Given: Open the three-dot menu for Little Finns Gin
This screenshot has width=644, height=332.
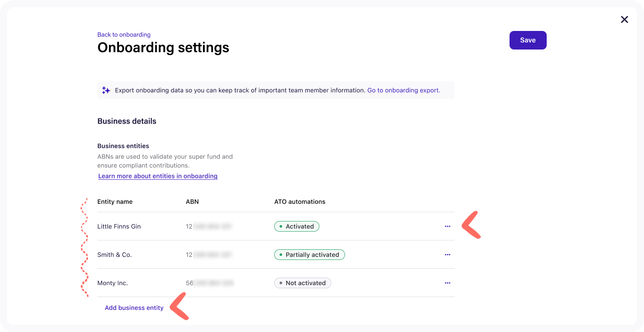Looking at the screenshot, I should coord(447,226).
